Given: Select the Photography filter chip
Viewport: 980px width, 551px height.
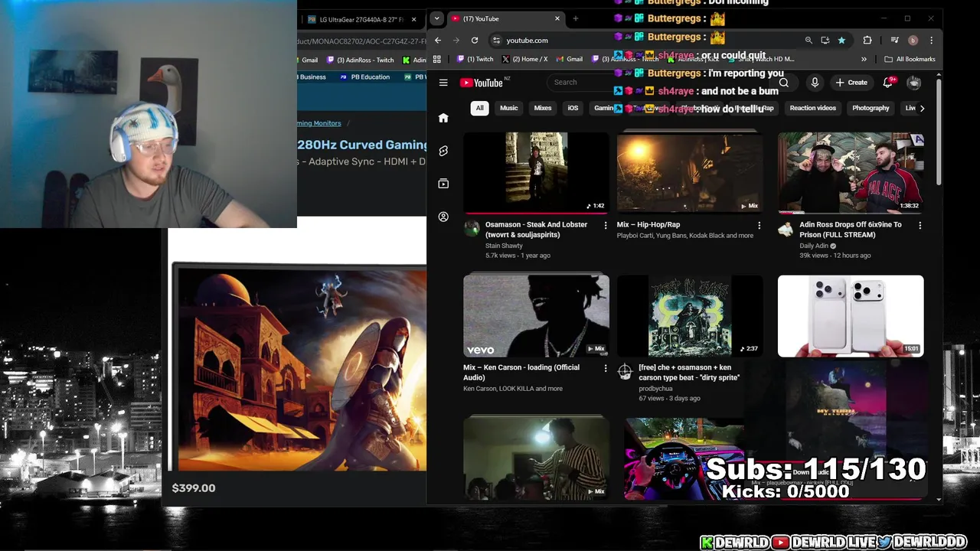Looking at the screenshot, I should point(871,108).
